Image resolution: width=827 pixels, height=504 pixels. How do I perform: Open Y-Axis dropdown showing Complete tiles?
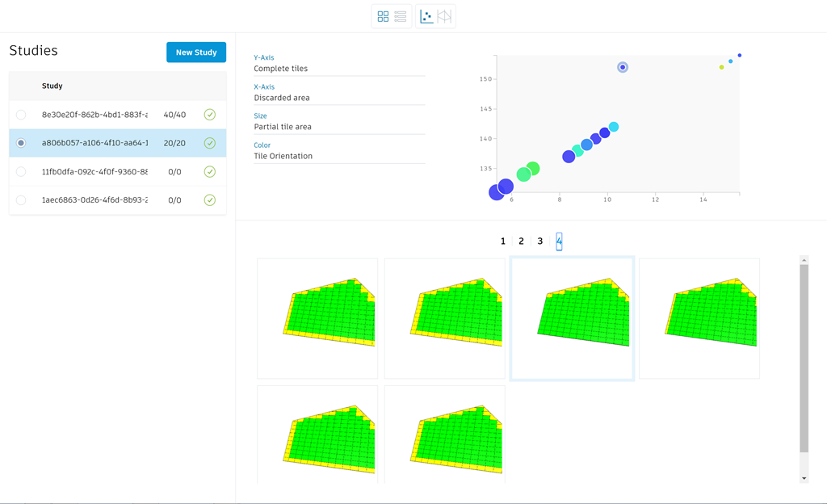(339, 69)
